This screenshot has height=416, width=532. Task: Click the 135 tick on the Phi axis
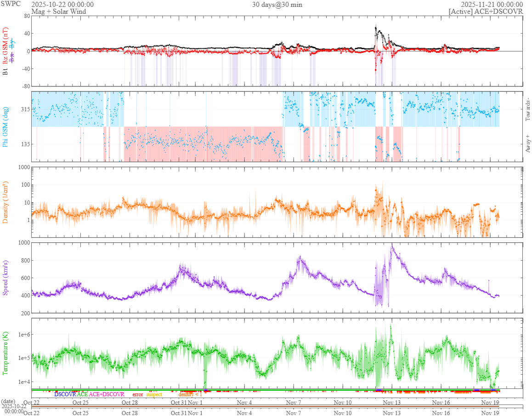[25, 144]
